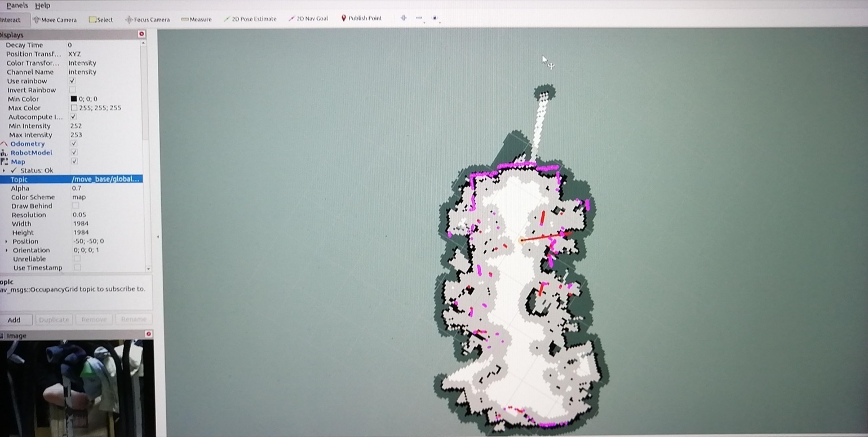868x437 pixels.
Task: Close the Displays panel
Action: click(x=141, y=34)
